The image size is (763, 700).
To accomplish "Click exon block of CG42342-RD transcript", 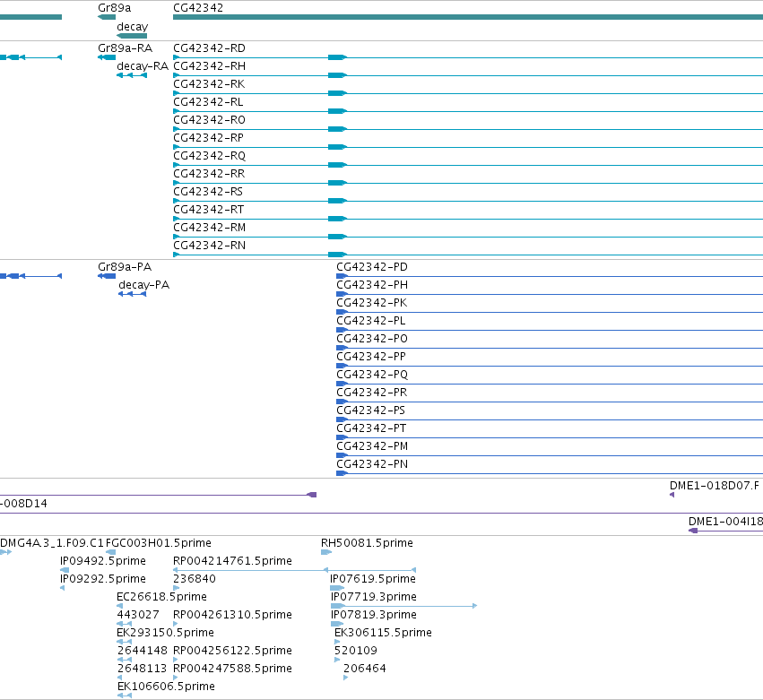I will [x=337, y=57].
